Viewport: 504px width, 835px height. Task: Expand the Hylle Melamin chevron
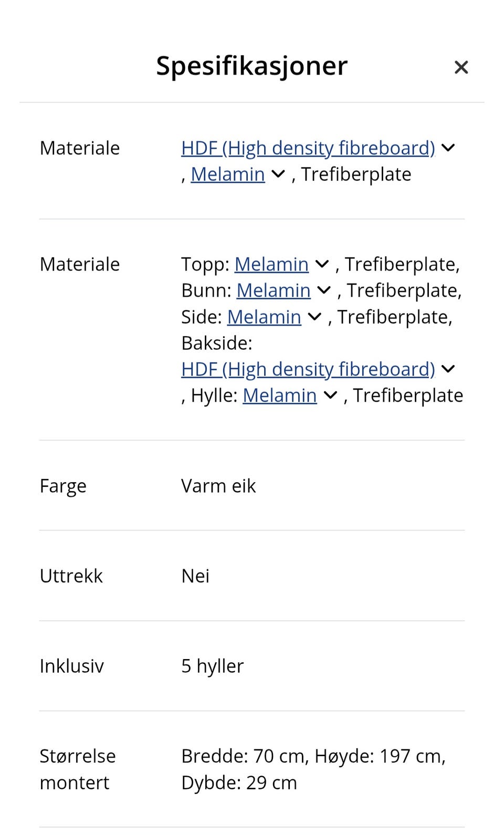[330, 395]
